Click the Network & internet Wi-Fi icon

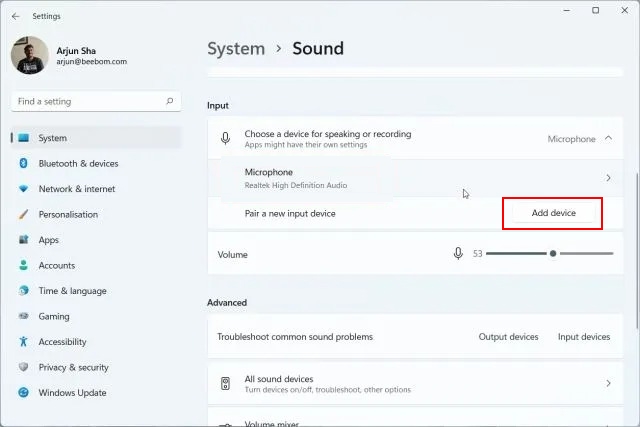23,189
